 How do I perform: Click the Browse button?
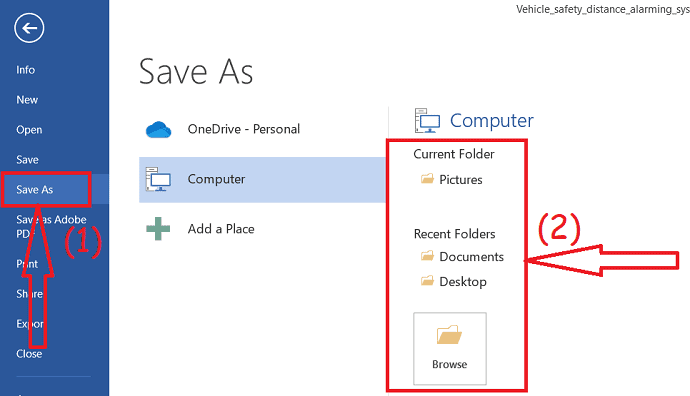pyautogui.click(x=450, y=348)
